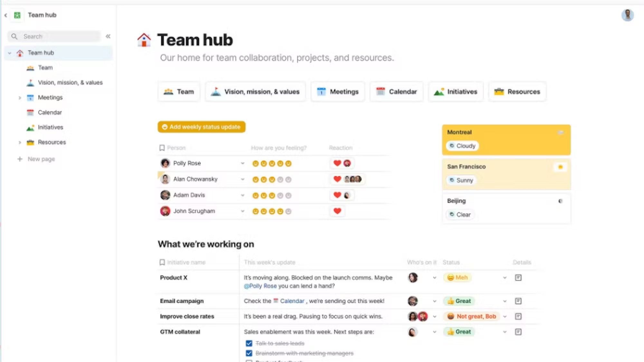Click the Vision mission values icon
The image size is (644, 362).
coord(215,91)
